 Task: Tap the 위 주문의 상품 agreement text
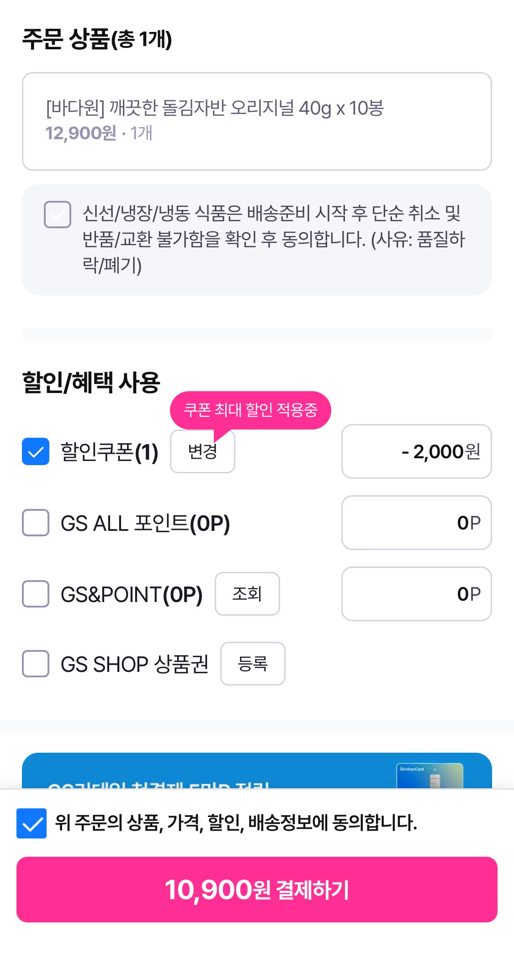point(236,823)
